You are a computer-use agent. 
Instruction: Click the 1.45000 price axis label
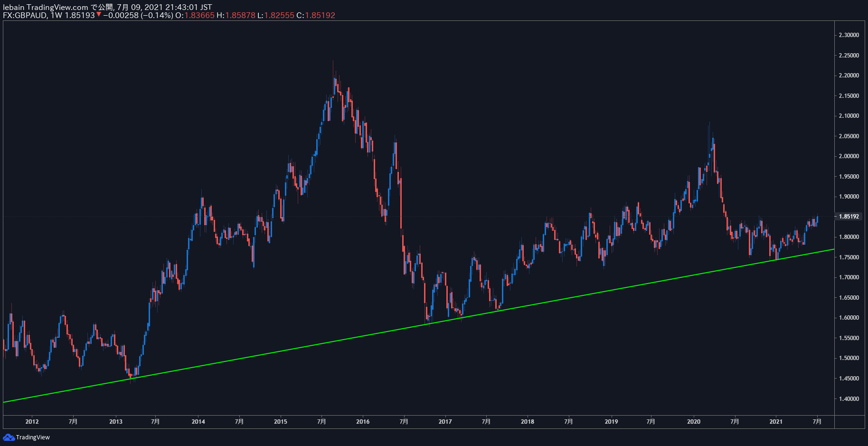click(849, 379)
